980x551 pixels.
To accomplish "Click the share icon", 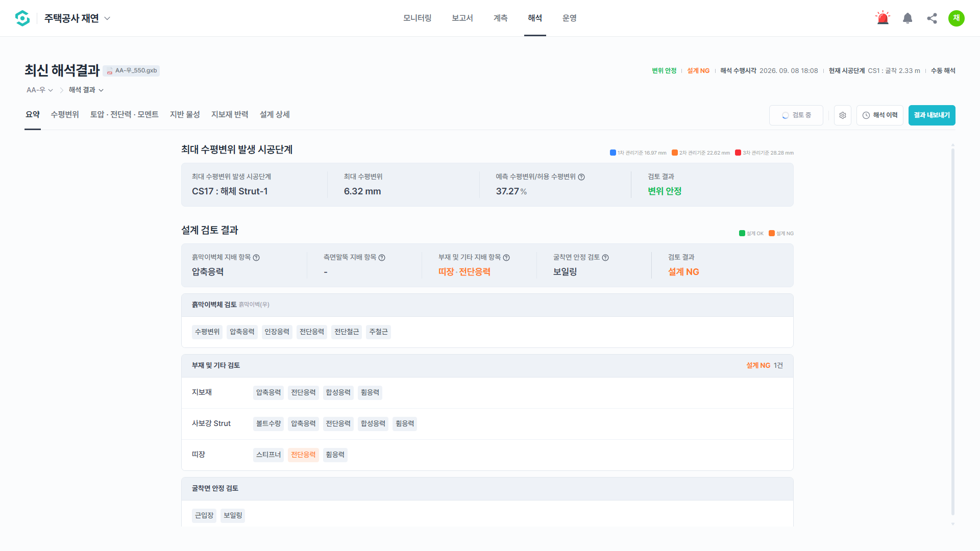I will click(x=932, y=18).
